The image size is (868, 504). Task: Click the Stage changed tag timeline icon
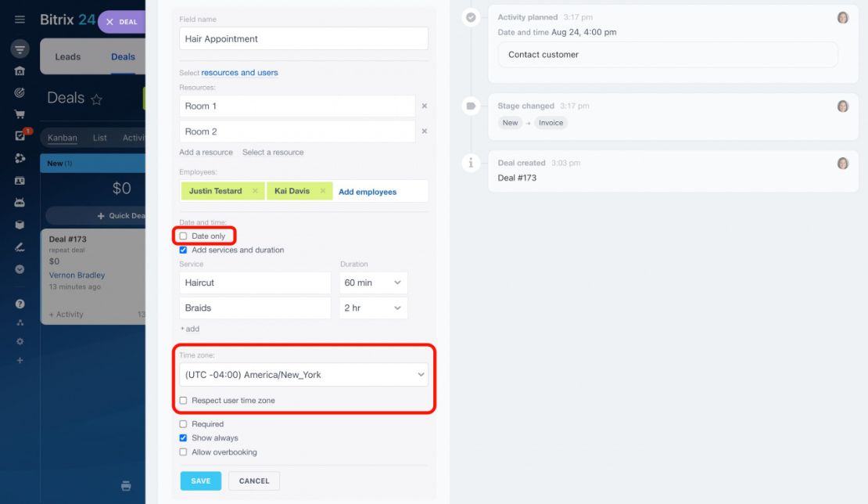point(471,106)
